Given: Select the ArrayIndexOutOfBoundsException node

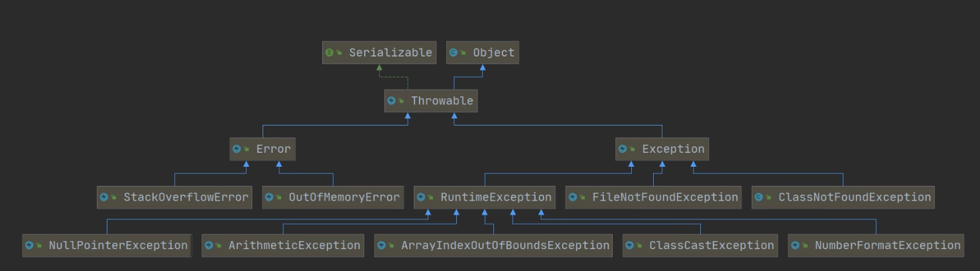Looking at the screenshot, I should coord(493,246).
